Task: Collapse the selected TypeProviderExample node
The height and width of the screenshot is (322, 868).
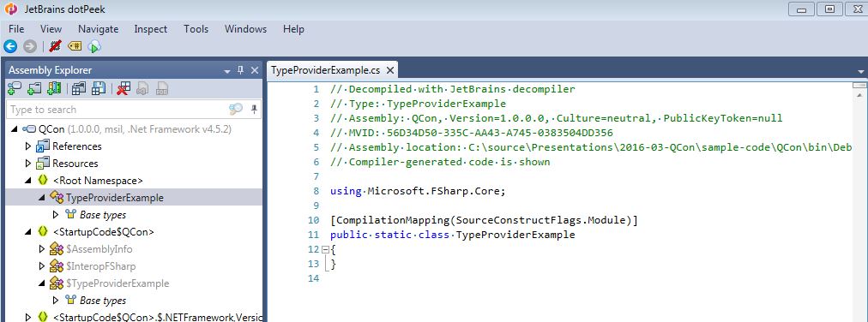Action: point(41,197)
